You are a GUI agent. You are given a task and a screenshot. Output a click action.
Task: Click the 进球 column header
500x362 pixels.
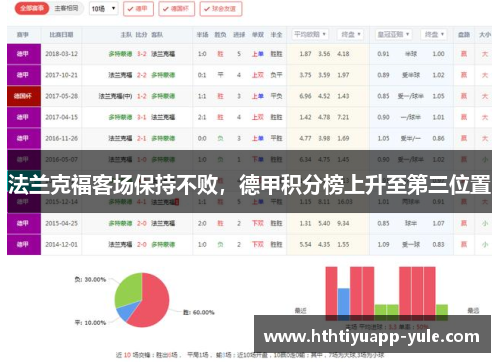[x=239, y=35]
